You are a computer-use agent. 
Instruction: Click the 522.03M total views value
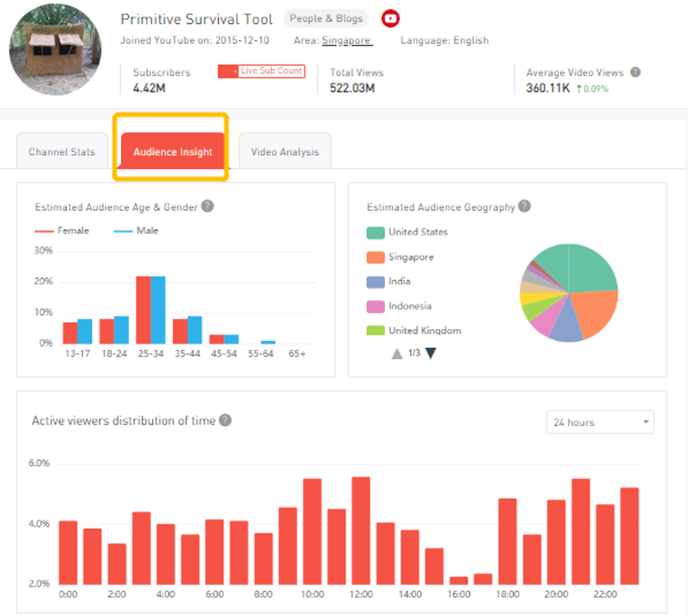point(352,88)
